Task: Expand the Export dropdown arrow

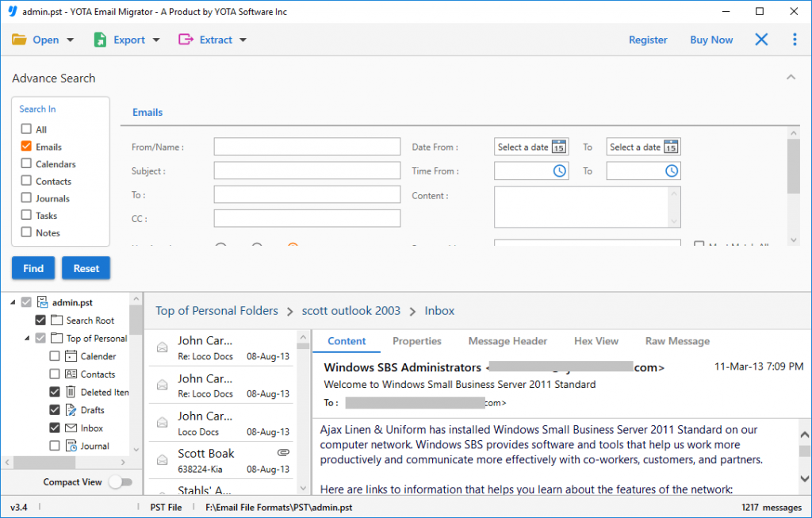Action: tap(156, 40)
